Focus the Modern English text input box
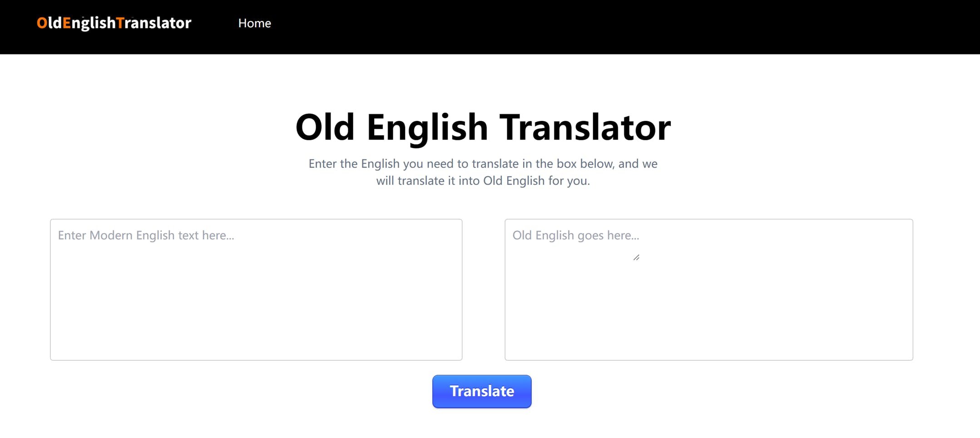980x438 pixels. click(x=256, y=290)
